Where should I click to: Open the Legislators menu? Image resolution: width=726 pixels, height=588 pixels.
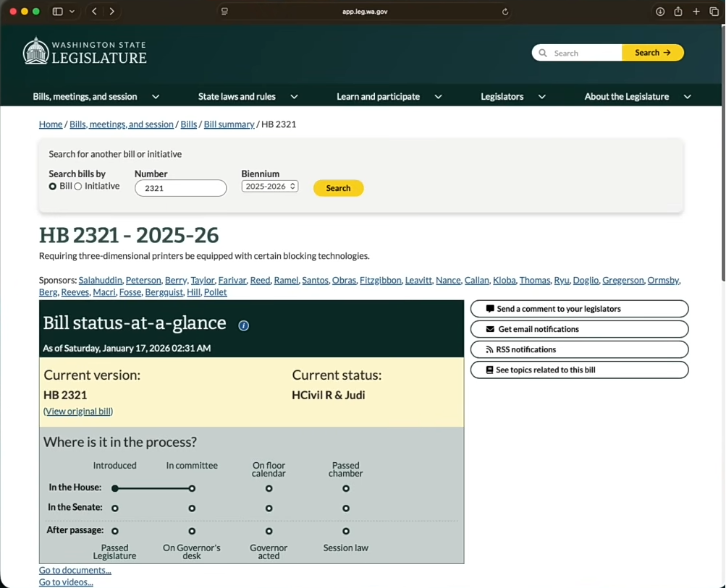point(502,97)
